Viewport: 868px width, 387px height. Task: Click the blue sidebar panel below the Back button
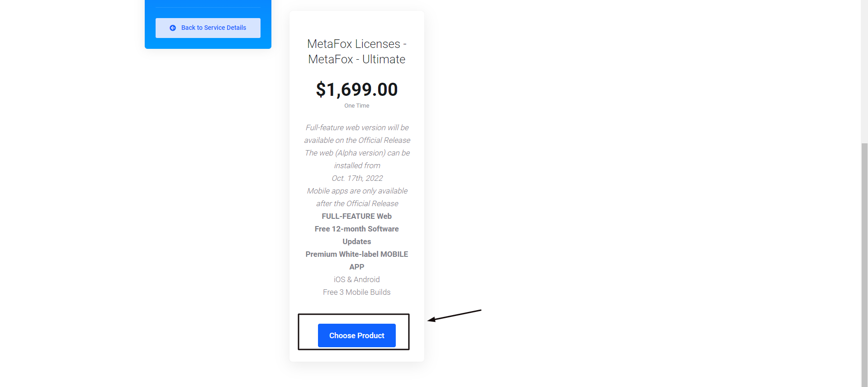pos(208,43)
